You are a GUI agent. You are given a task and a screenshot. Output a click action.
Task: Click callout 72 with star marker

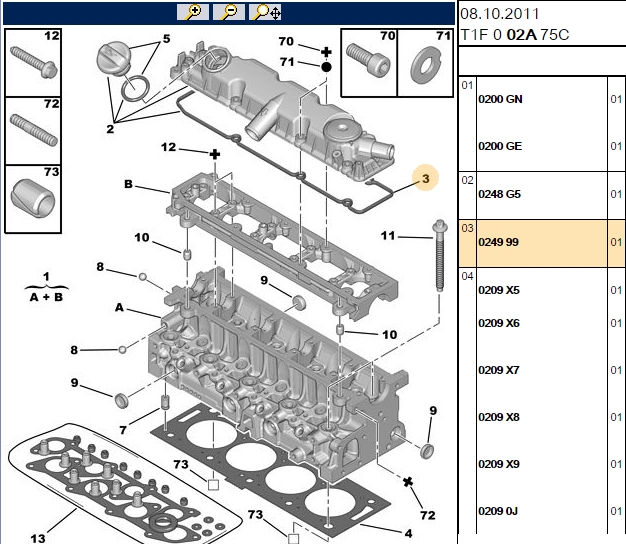click(428, 515)
